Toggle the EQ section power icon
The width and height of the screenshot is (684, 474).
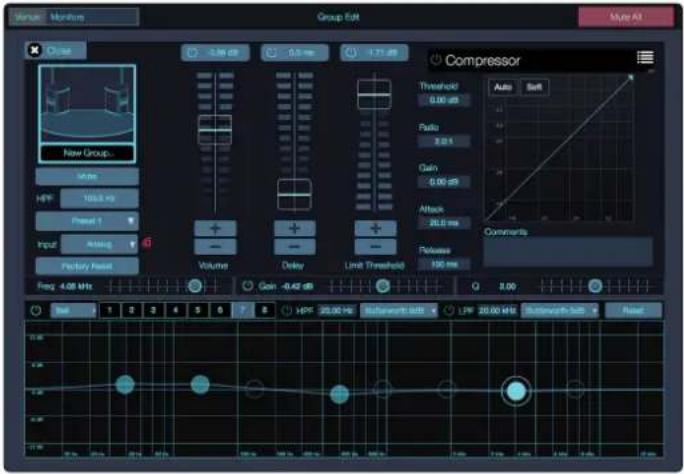pyautogui.click(x=36, y=310)
